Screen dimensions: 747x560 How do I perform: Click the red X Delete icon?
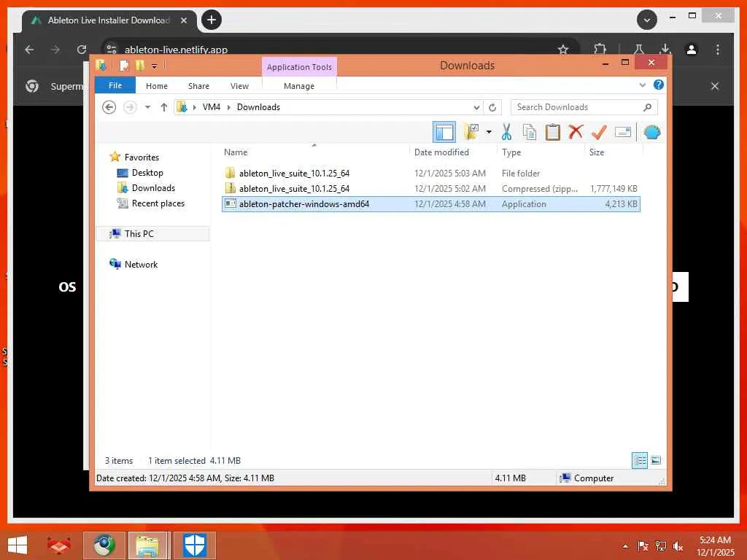click(576, 131)
